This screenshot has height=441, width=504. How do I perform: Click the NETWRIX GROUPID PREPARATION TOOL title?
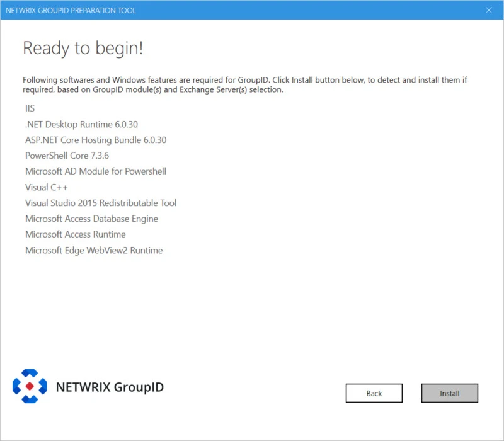[x=71, y=10]
